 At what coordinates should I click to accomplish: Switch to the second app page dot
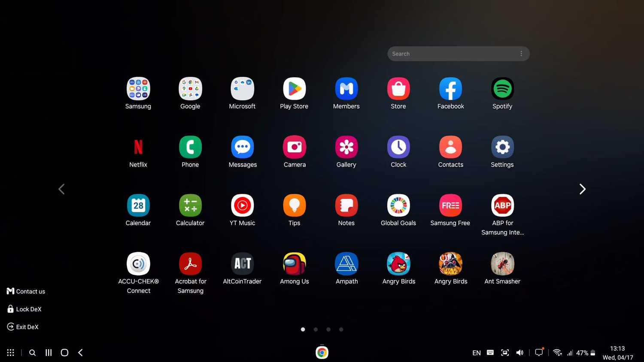click(316, 329)
